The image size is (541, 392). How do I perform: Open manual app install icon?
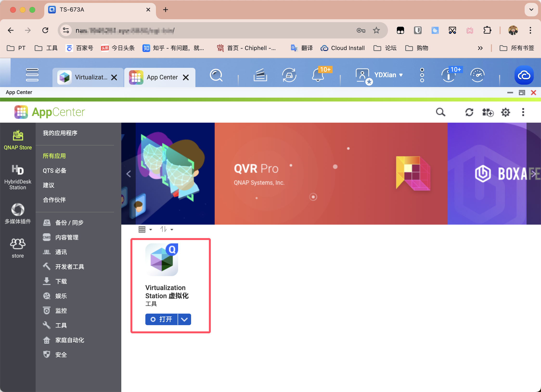488,112
